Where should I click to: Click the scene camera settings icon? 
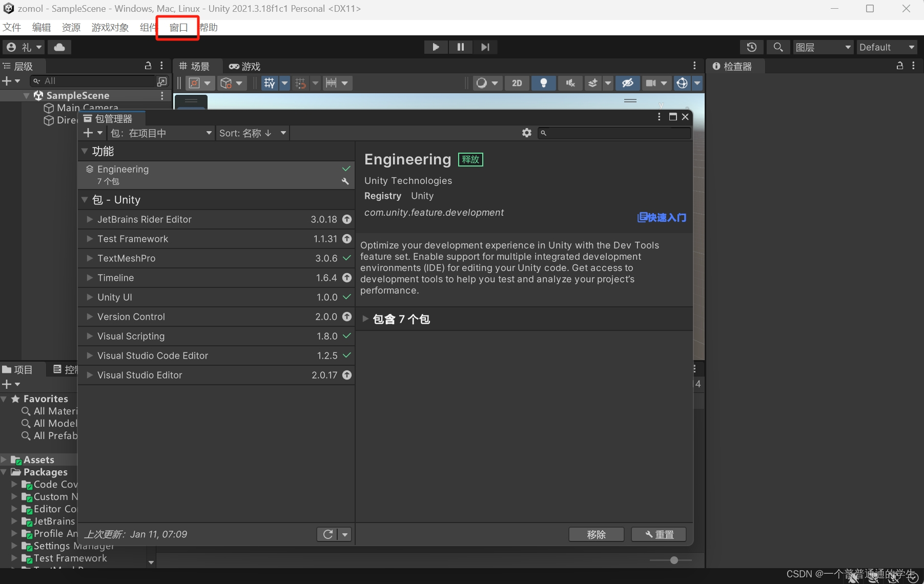651,83
